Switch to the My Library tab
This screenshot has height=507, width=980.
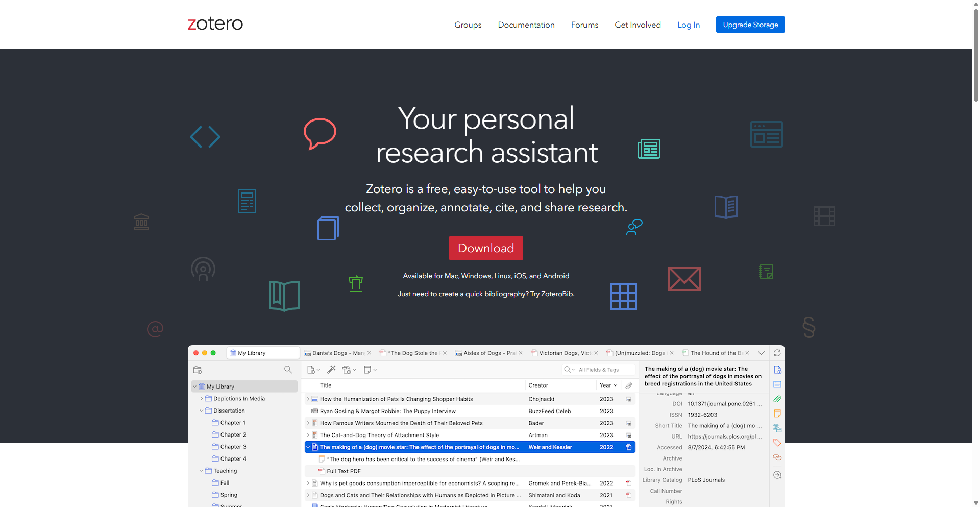point(263,353)
